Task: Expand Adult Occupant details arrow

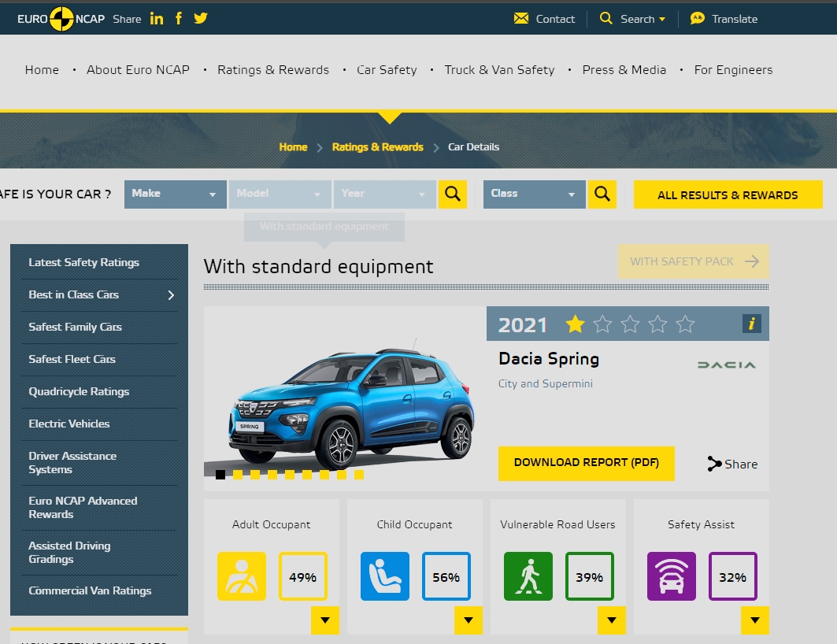Action: 324,620
